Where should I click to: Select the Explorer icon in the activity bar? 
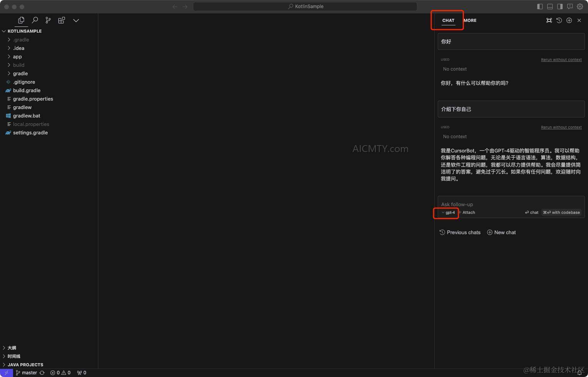[21, 20]
